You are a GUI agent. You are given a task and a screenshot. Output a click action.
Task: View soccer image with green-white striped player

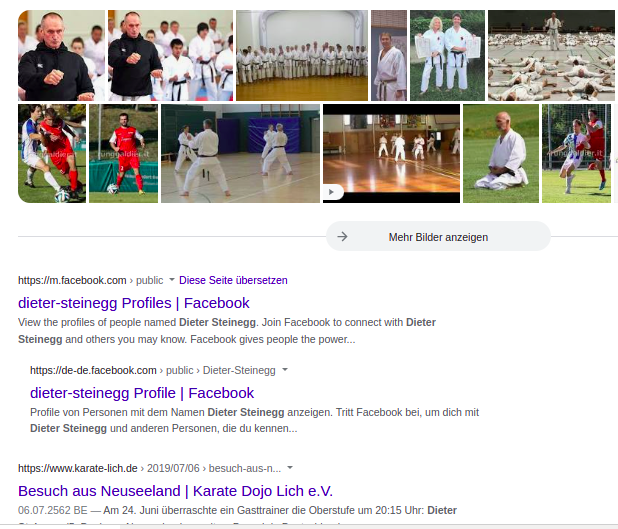(x=575, y=153)
